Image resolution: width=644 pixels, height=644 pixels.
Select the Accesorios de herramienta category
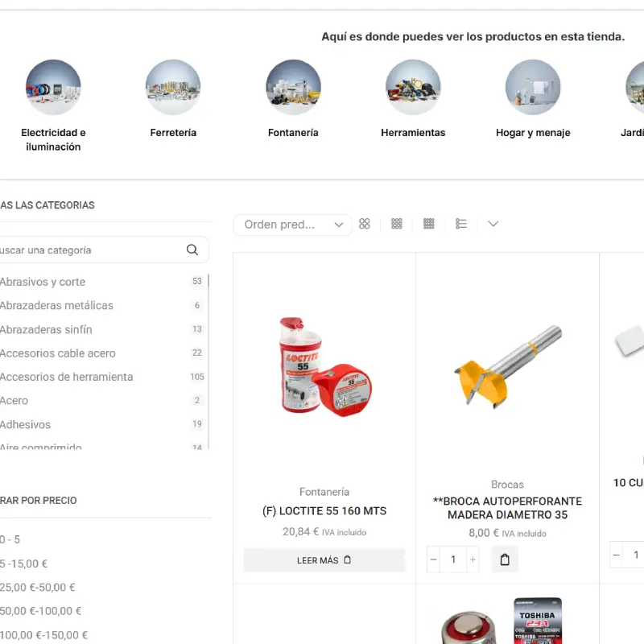[x=66, y=377]
